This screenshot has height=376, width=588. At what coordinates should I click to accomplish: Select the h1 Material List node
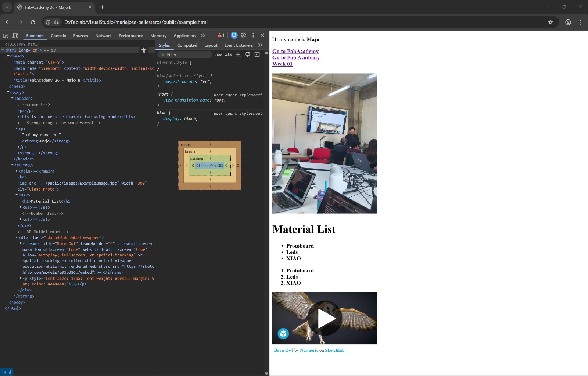click(x=47, y=201)
